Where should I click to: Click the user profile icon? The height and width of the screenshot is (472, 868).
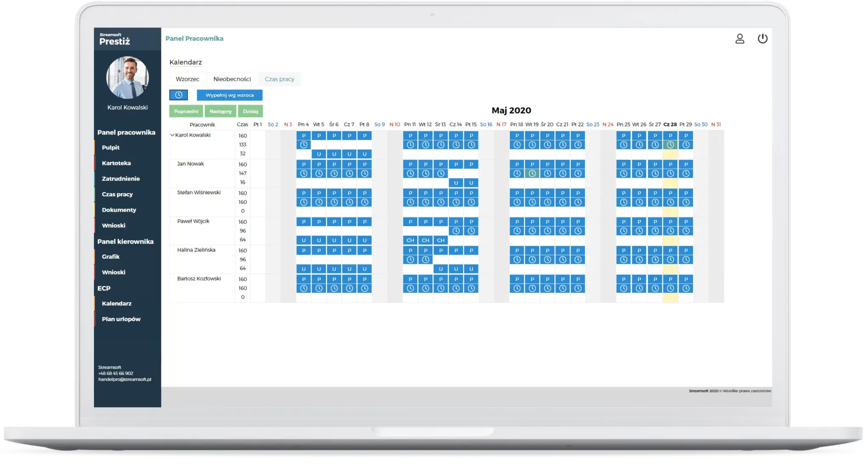740,39
